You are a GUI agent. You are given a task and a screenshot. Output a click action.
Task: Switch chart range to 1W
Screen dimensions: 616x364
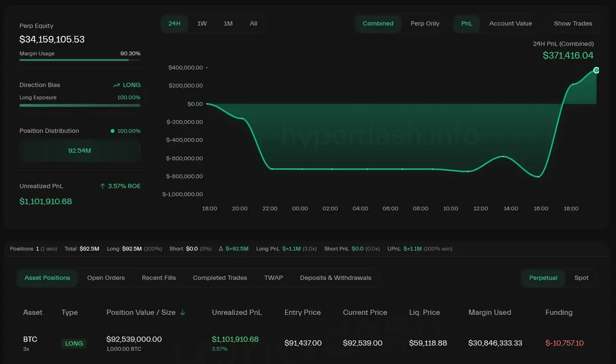coord(202,24)
